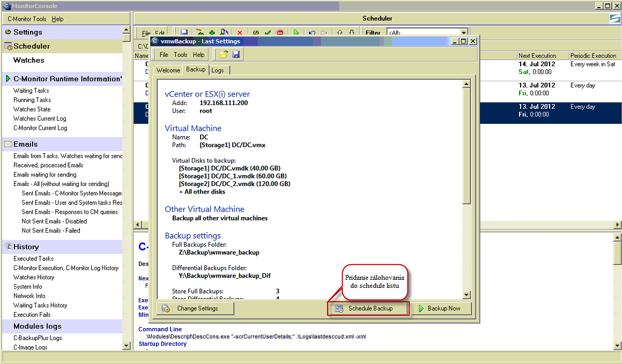Click the green checkmark icon in Scheduler toolbar

[x=268, y=33]
